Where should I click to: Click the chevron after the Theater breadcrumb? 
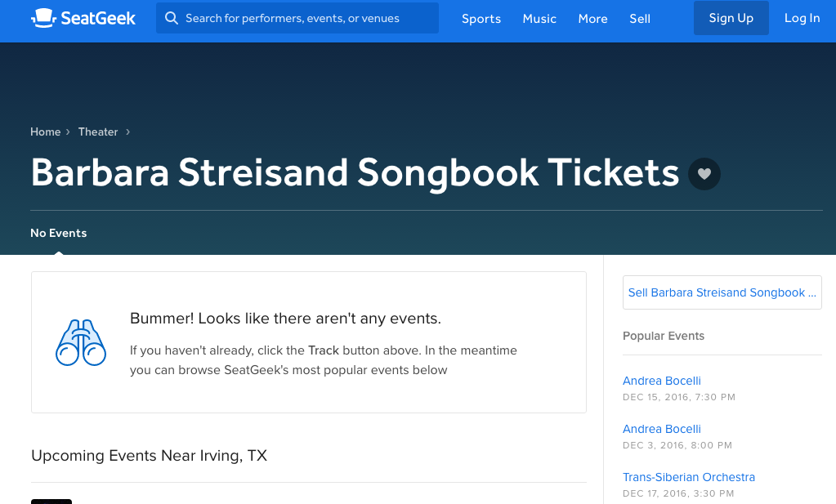point(128,132)
